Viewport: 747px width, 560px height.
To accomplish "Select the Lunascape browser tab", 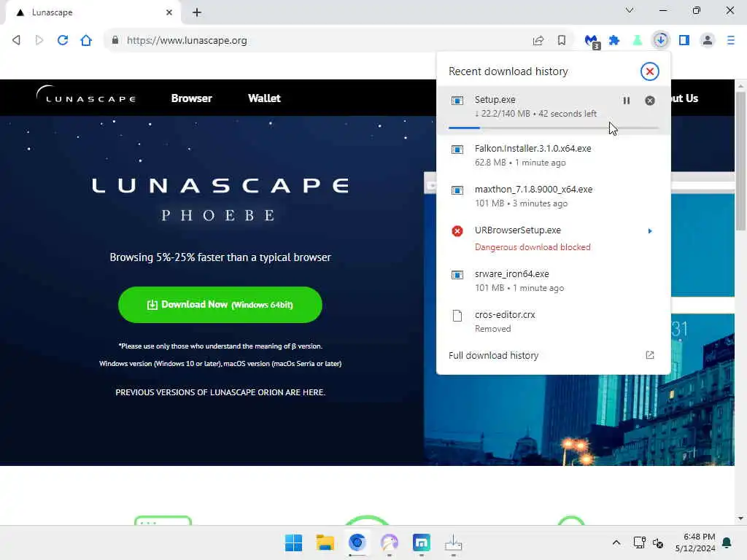I will coord(93,12).
